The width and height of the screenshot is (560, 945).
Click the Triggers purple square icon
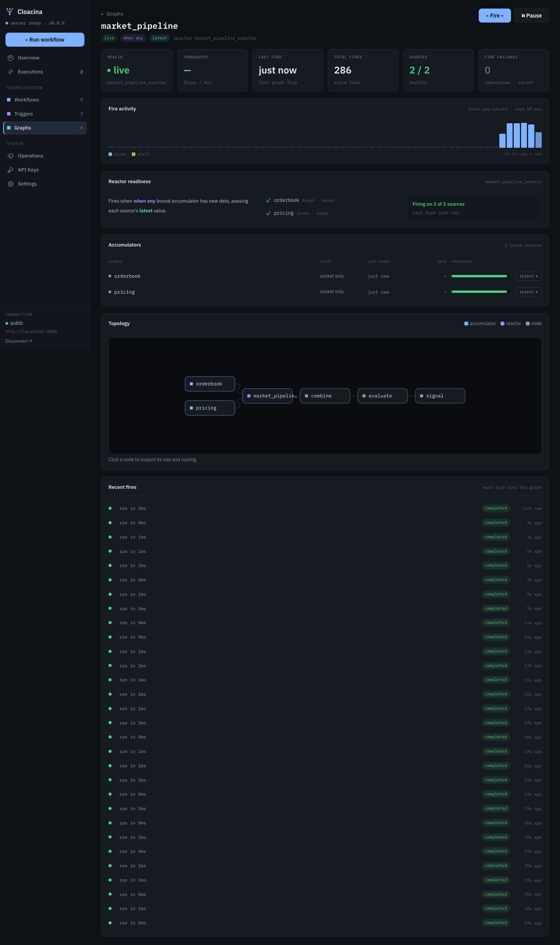pos(9,114)
